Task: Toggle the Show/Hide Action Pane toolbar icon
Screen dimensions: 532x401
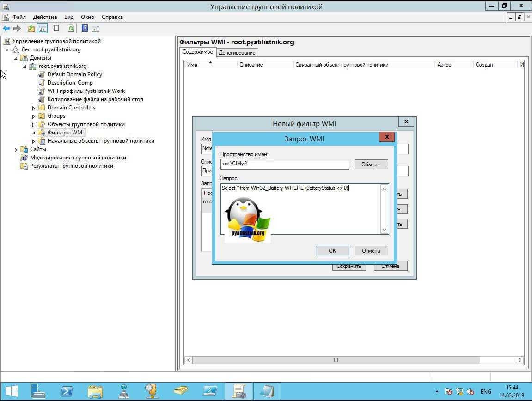Action: click(x=96, y=29)
